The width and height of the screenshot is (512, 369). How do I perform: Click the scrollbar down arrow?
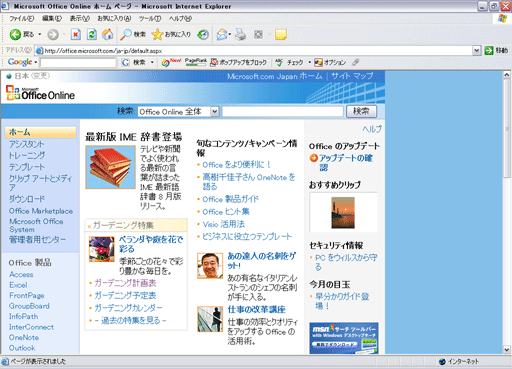507,350
